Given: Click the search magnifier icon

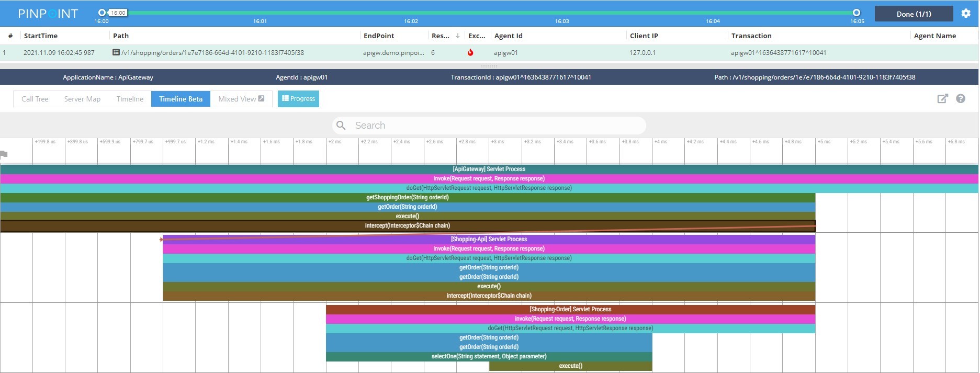Looking at the screenshot, I should (x=341, y=126).
